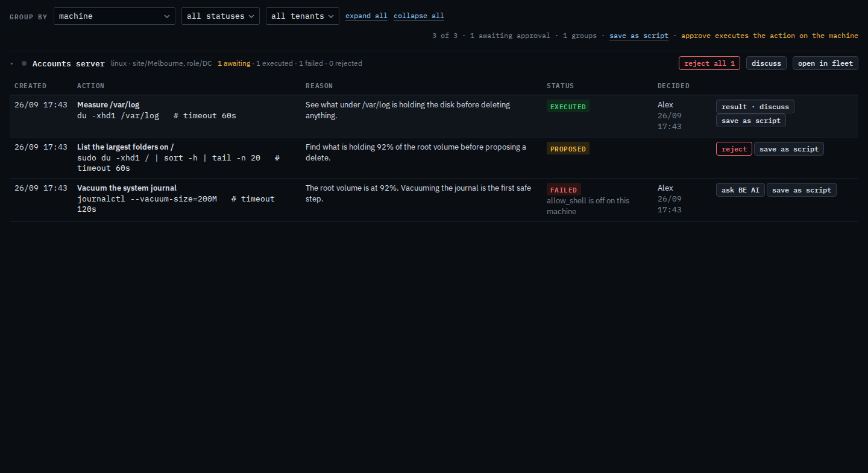Screen dimensions: 868x473
Task: Select the Vacuum the system journal title
Action: (127, 188)
